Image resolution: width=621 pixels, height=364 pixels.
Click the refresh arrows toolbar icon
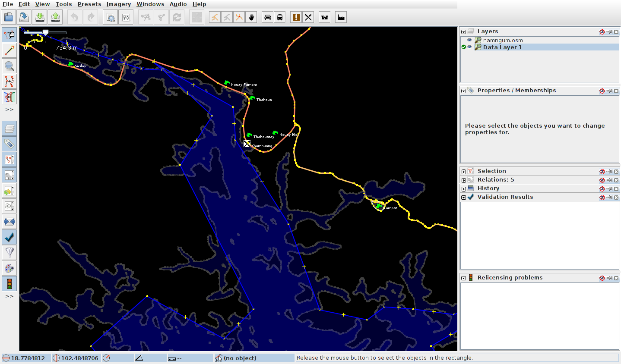(177, 17)
